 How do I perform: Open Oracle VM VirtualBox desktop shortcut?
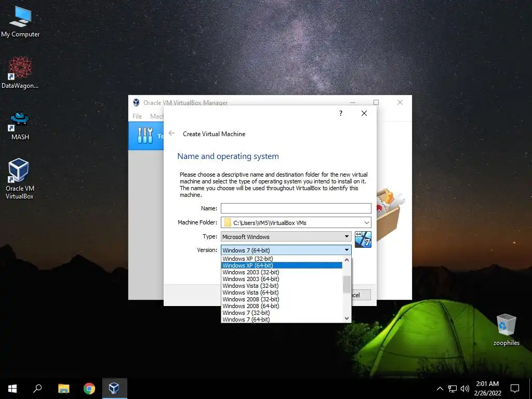pos(19,179)
